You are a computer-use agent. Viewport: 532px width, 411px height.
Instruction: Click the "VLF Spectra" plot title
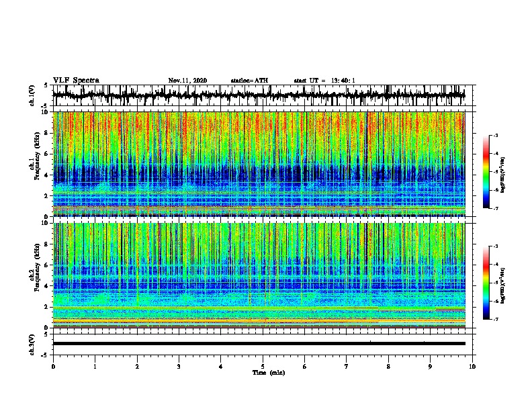[76, 81]
